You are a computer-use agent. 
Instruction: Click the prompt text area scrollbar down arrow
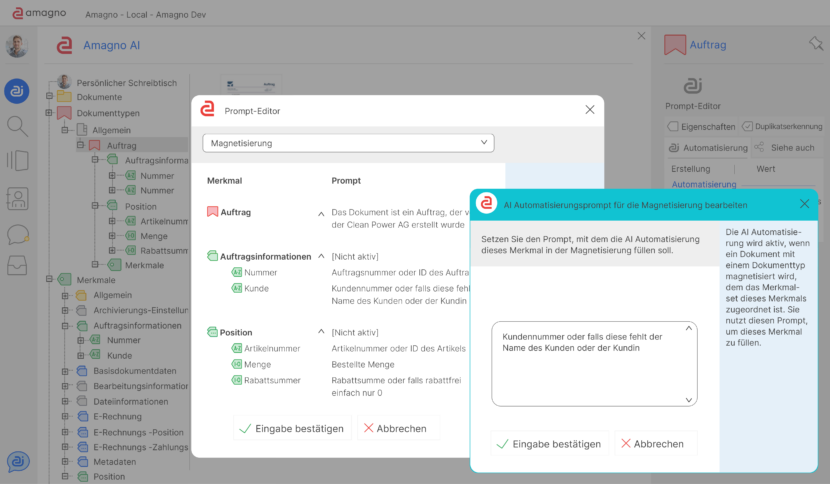tap(689, 399)
